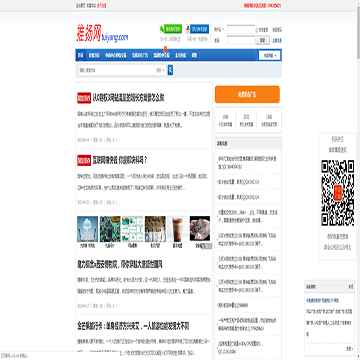360x360 pixels.
Task: Open the search category dropdown
Action: click(x=161, y=70)
